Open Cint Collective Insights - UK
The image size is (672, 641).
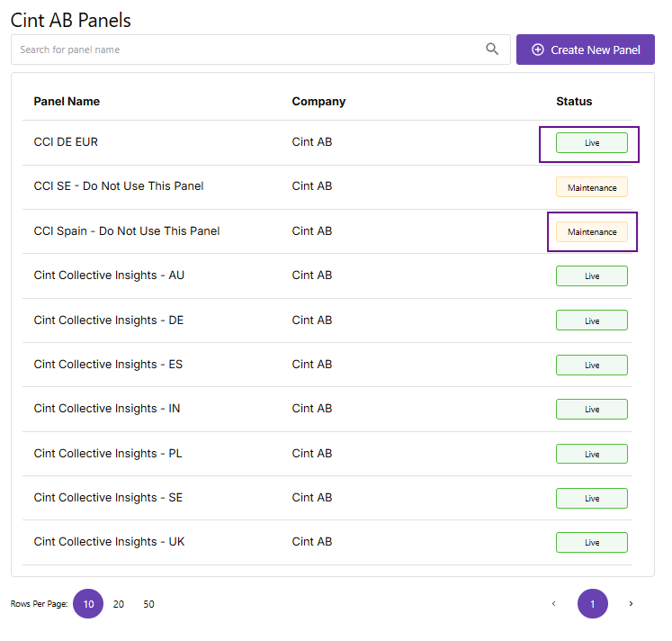tap(109, 542)
